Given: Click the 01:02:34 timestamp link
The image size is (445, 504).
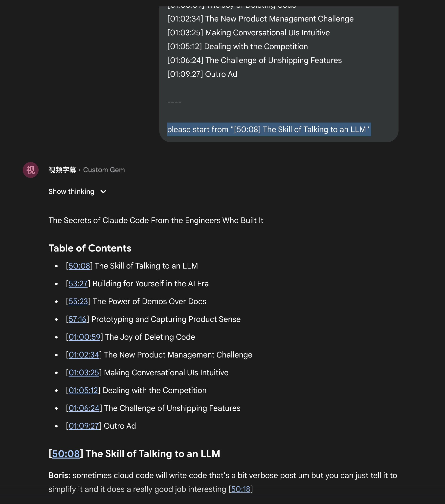Looking at the screenshot, I should (84, 355).
